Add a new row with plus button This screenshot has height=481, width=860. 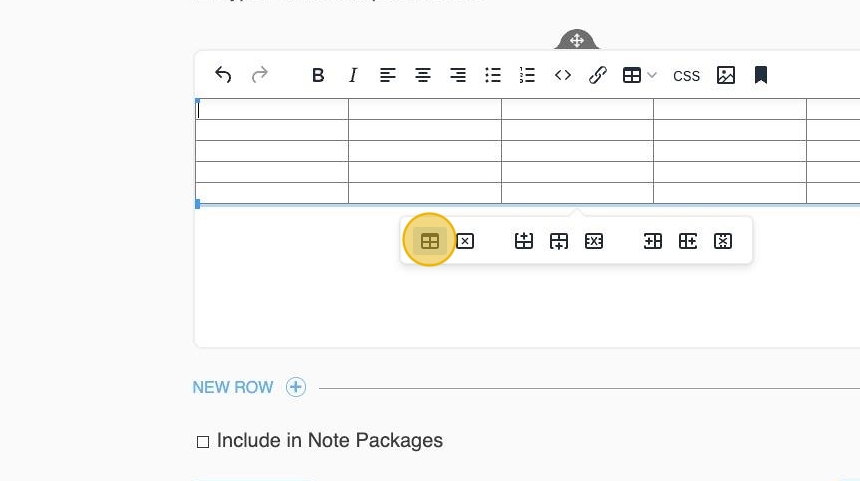296,387
